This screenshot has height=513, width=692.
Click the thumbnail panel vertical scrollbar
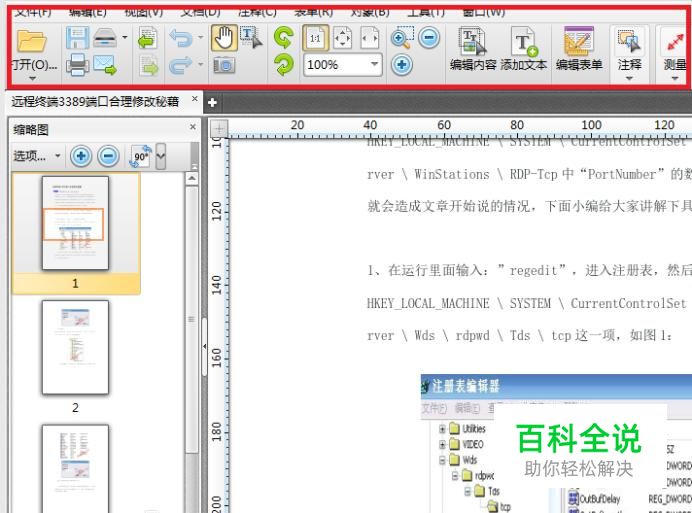click(x=192, y=320)
